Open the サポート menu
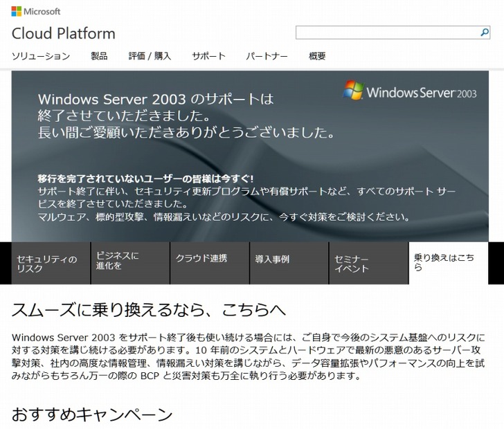 pos(208,56)
